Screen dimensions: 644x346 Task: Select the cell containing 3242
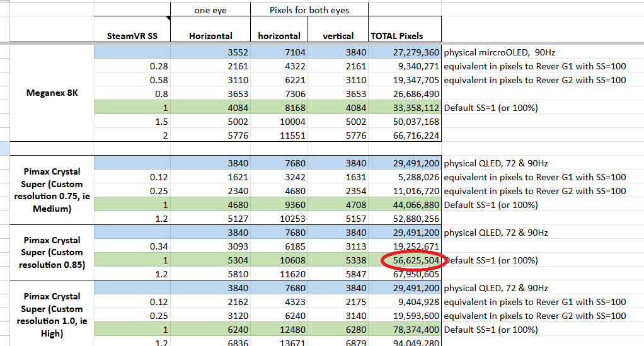[x=279, y=176]
